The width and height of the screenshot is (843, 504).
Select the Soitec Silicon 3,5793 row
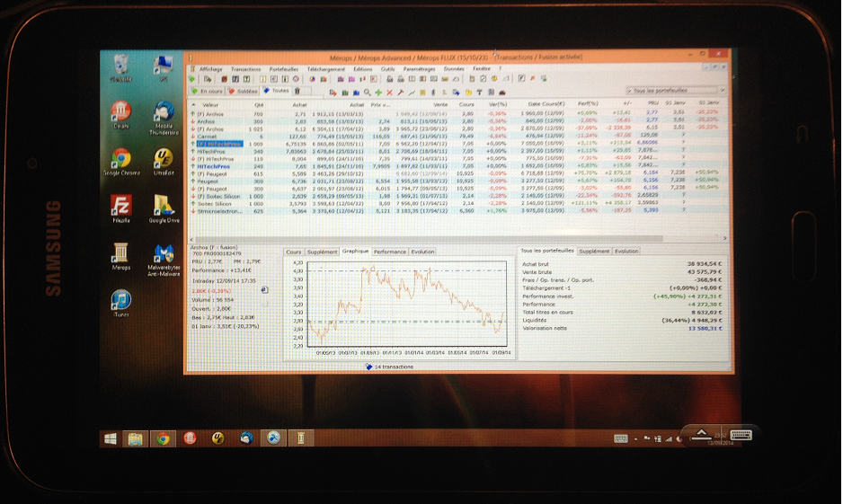(x=457, y=204)
